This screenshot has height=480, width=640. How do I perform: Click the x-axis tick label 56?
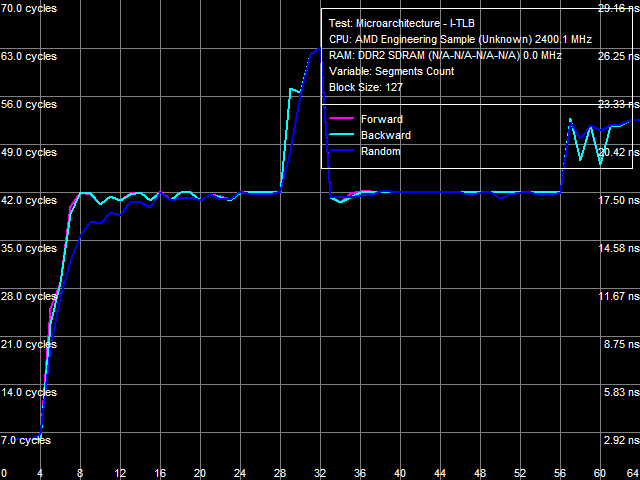560,473
